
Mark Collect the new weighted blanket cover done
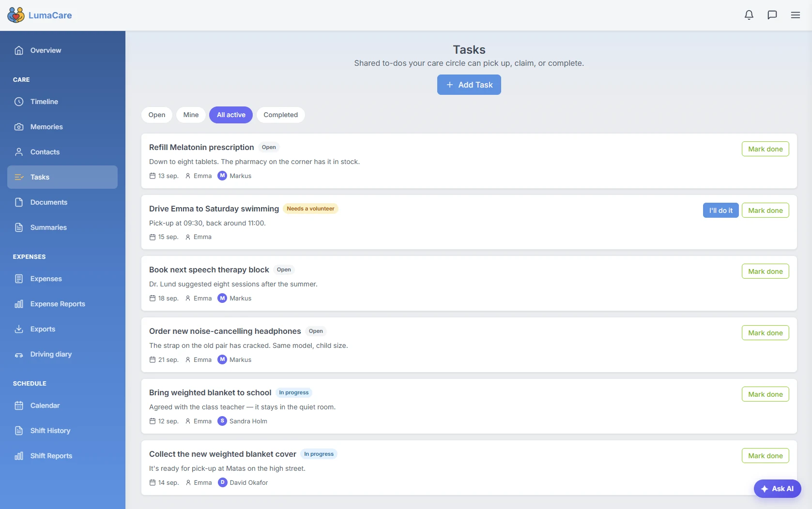(x=766, y=456)
